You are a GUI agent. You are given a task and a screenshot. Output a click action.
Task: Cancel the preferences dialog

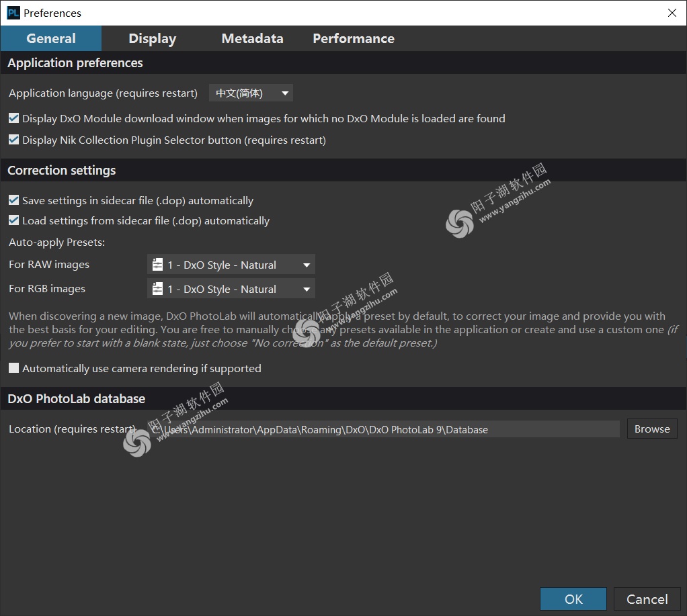pos(647,599)
